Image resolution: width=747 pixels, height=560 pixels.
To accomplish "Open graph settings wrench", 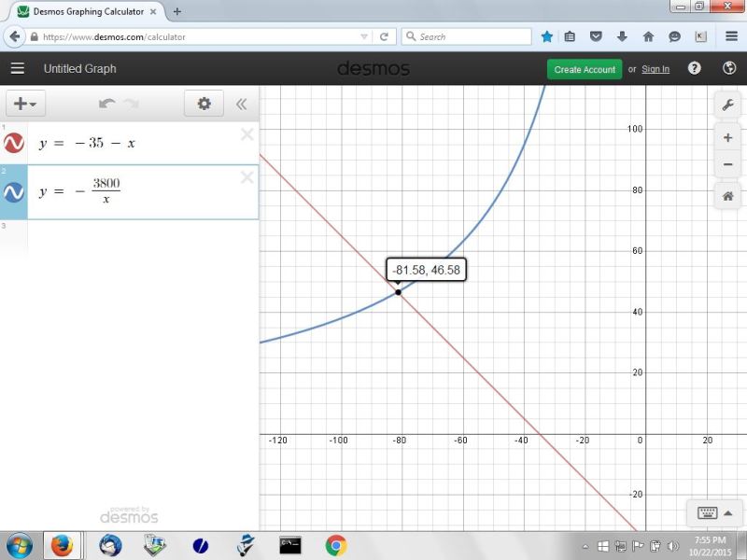I will pos(727,105).
